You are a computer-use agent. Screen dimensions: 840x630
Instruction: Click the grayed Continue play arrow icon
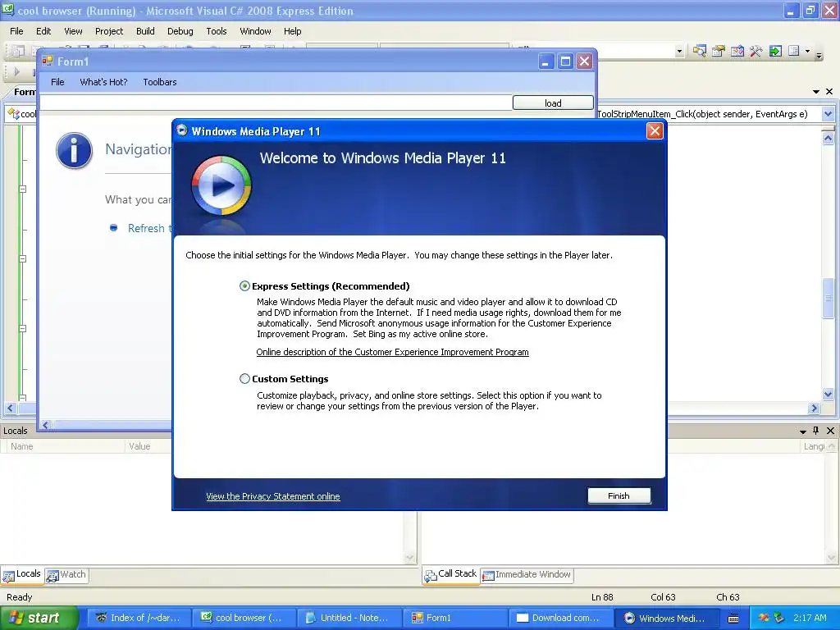16,71
